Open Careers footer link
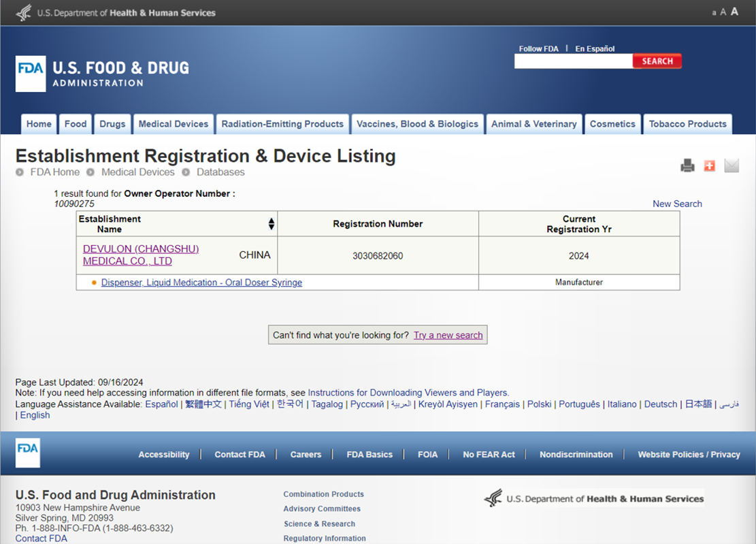The image size is (756, 544). 306,454
